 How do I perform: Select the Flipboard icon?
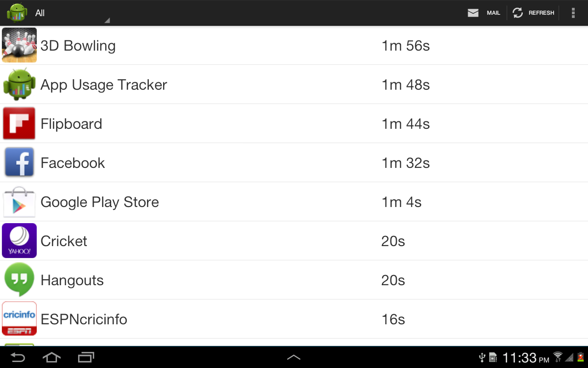click(x=19, y=123)
